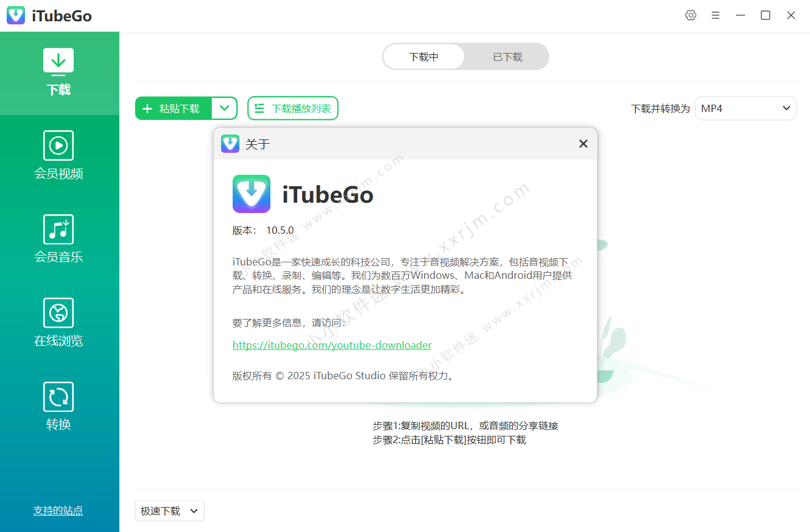This screenshot has height=532, width=810.
Task: Open the Download section in sidebar
Action: click(58, 73)
